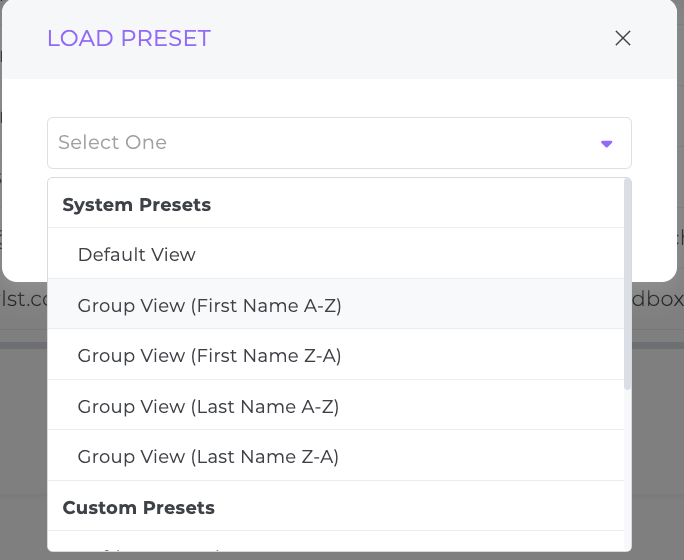Image resolution: width=684 pixels, height=560 pixels.
Task: Choose the Default View preset
Action: pos(336,253)
